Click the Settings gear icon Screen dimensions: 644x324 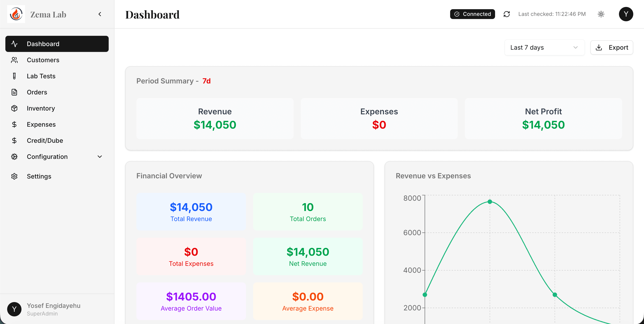(x=14, y=176)
